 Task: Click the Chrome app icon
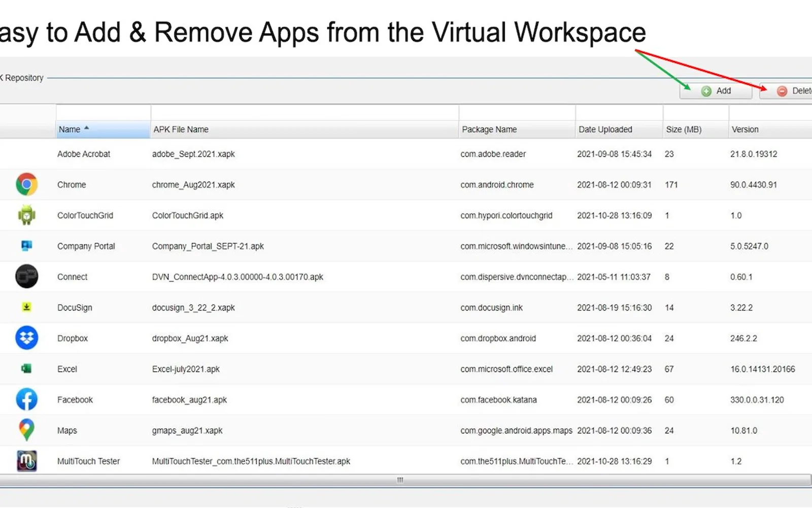pyautogui.click(x=26, y=184)
